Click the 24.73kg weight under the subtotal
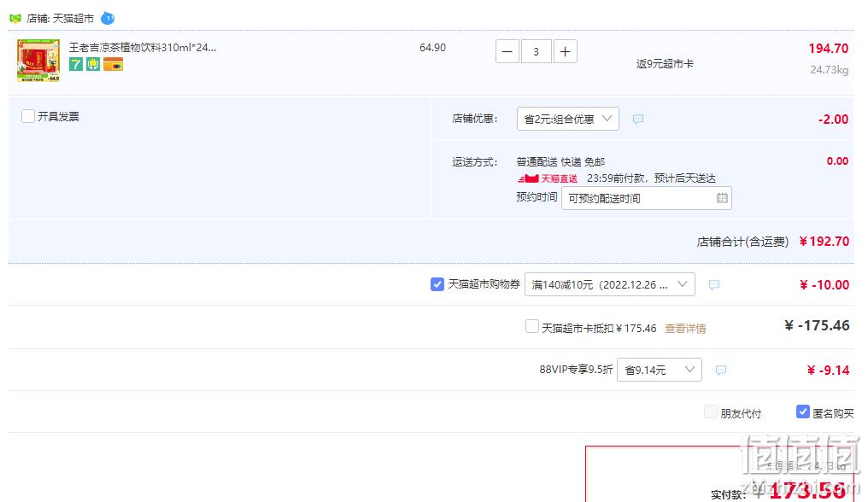 (829, 70)
